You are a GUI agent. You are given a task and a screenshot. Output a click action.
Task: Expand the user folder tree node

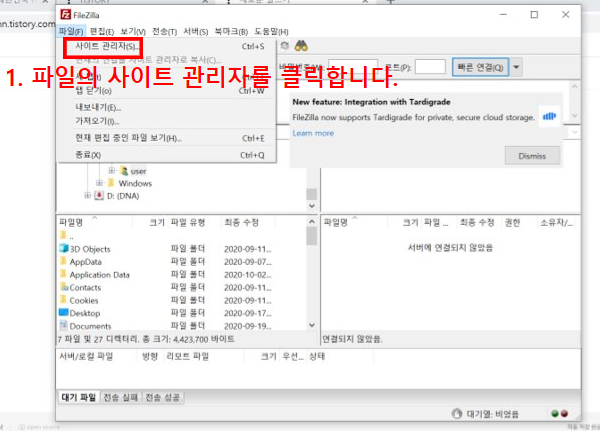[x=111, y=170]
